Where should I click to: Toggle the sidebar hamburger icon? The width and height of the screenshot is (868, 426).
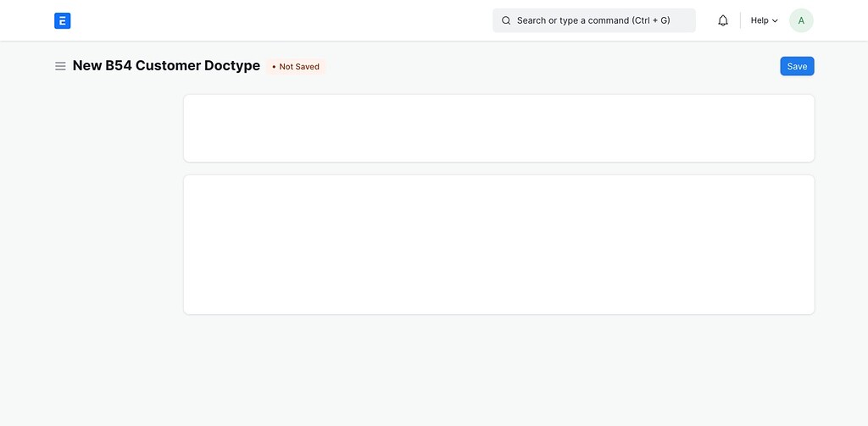[x=60, y=66]
